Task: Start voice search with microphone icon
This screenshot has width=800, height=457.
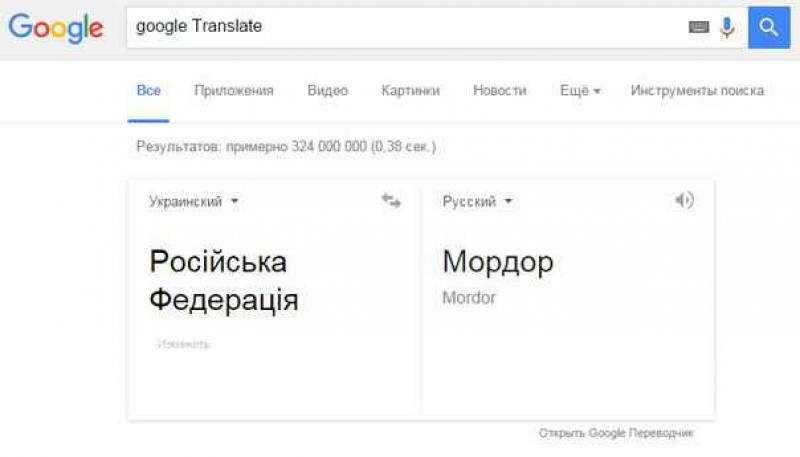Action: tap(727, 27)
